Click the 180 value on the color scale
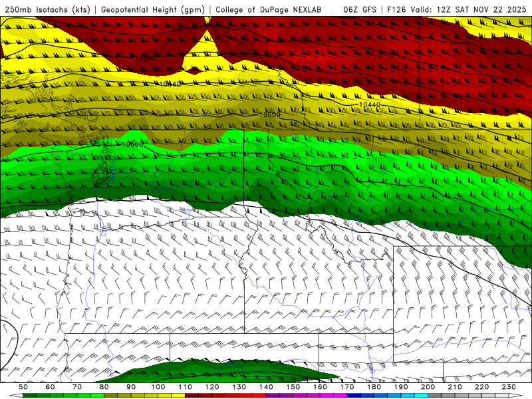This screenshot has height=399, width=532. (374, 387)
